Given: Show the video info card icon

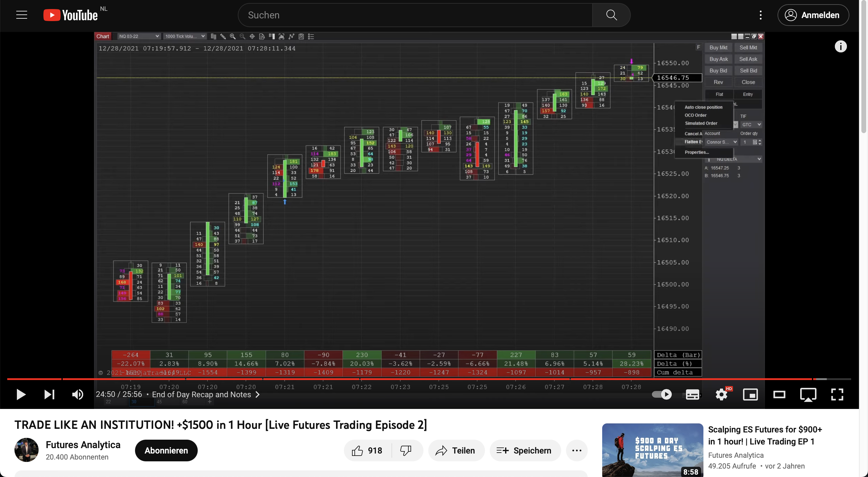Looking at the screenshot, I should click(840, 46).
